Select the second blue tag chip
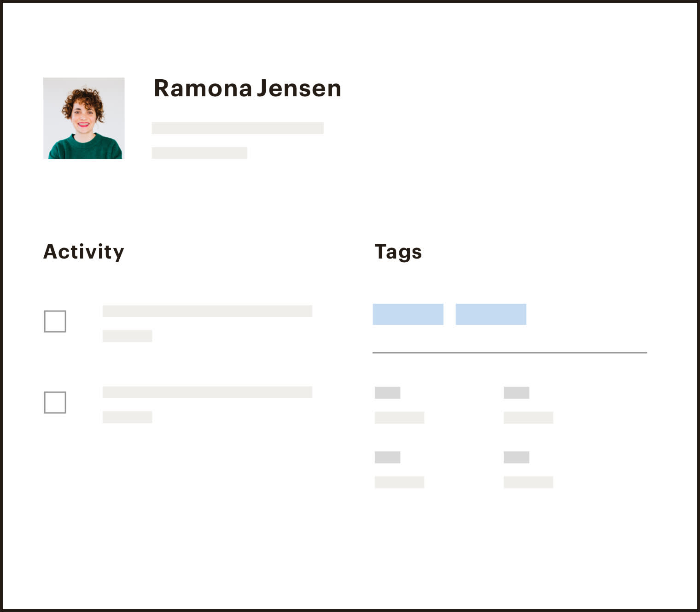Screen dimensions: 700x612 click(491, 314)
